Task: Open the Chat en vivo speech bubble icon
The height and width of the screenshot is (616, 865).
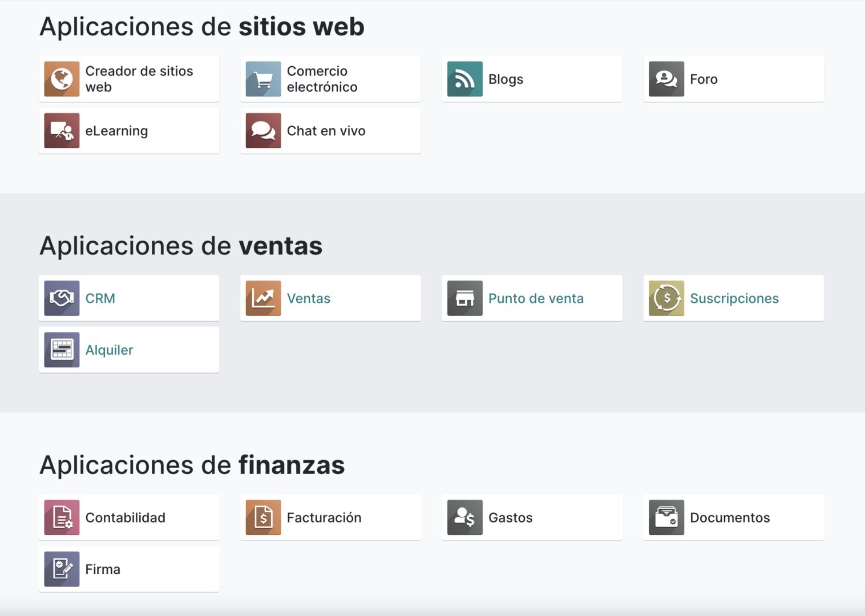Action: 263,130
